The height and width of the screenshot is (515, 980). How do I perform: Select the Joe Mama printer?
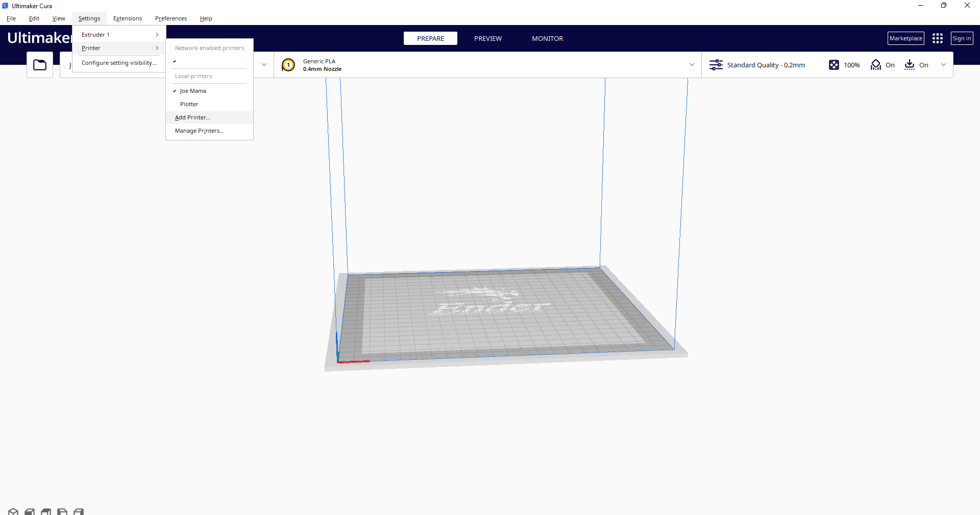(x=209, y=91)
